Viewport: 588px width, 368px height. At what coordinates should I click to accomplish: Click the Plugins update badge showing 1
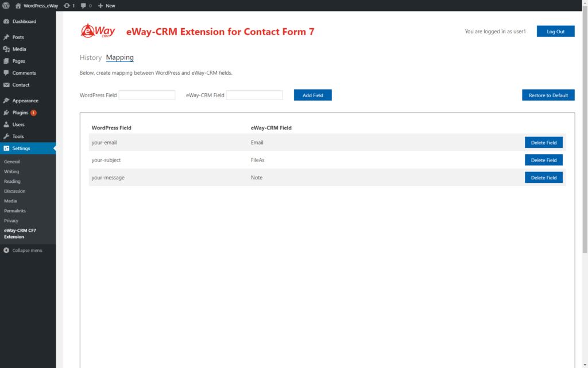tap(33, 113)
